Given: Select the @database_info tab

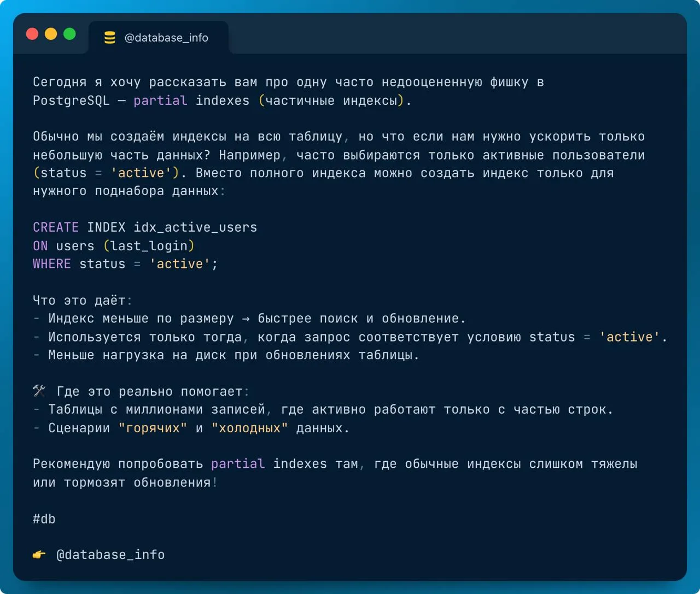Looking at the screenshot, I should [159, 38].
